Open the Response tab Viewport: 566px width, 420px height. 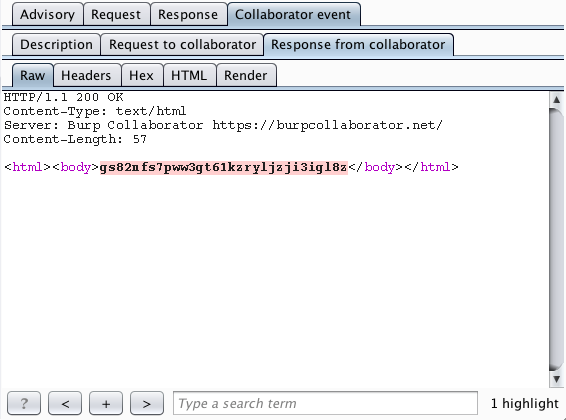tap(188, 14)
